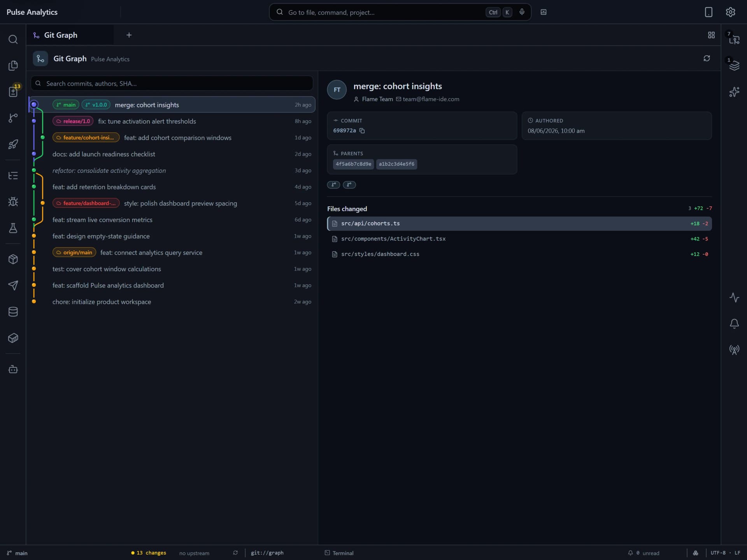This screenshot has width=747, height=560.
Task: Click the mobile device preview icon
Action: tap(708, 12)
